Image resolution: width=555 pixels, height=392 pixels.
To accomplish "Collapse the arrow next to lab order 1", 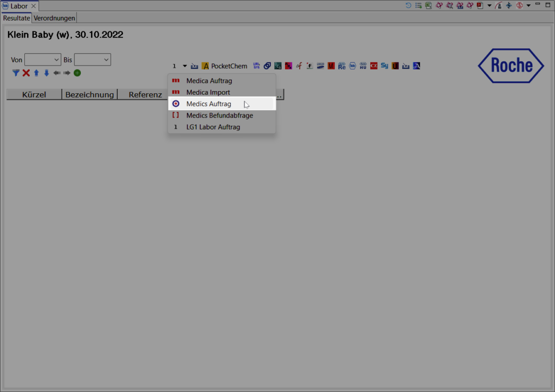I will pyautogui.click(x=185, y=66).
